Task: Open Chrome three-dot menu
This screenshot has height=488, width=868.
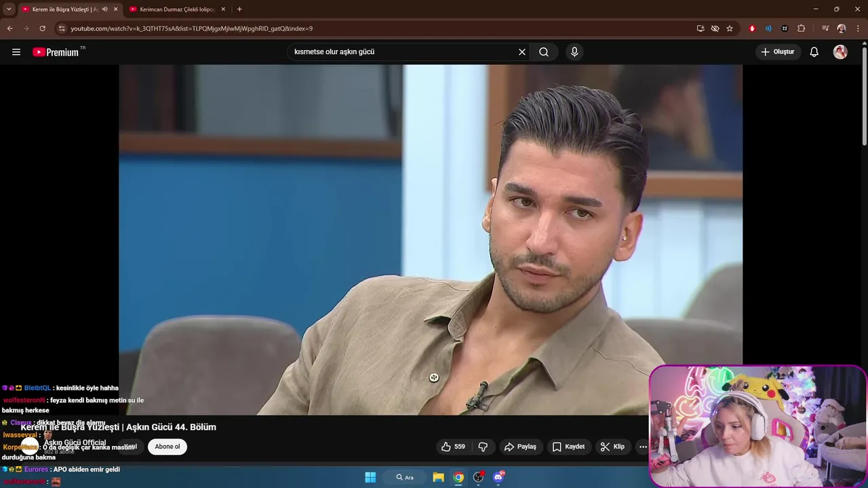Action: (x=858, y=28)
